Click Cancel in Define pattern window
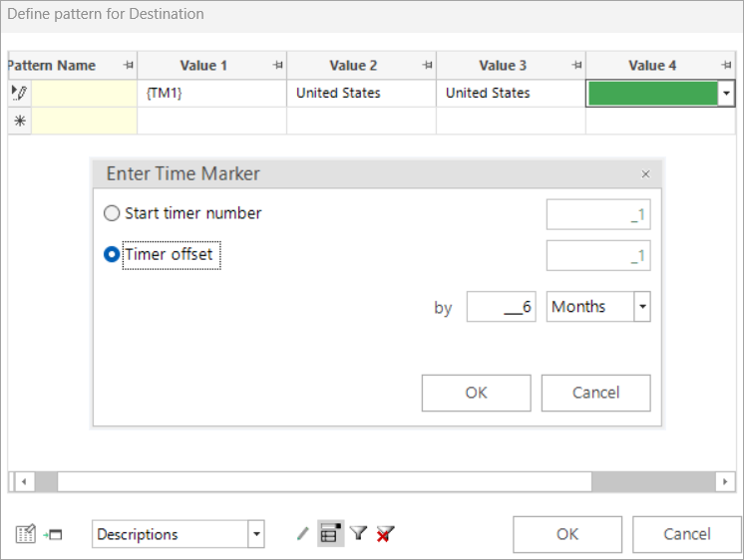This screenshot has height=560, width=744. click(x=686, y=534)
